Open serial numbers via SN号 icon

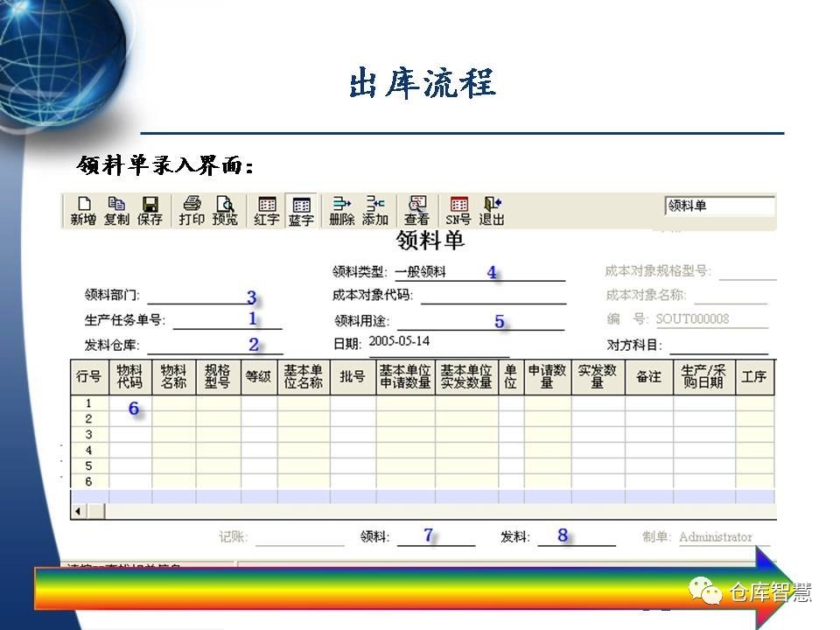tap(458, 210)
